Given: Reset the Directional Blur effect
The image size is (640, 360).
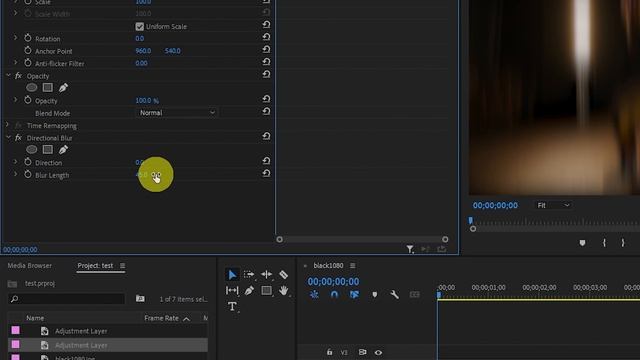Looking at the screenshot, I should [x=266, y=136].
